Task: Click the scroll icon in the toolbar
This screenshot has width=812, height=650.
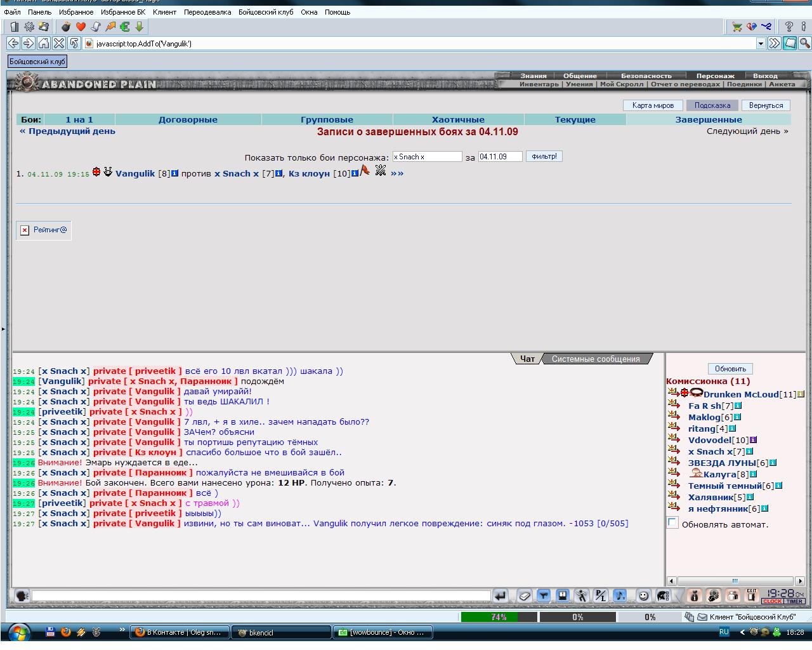Action: tap(95, 27)
